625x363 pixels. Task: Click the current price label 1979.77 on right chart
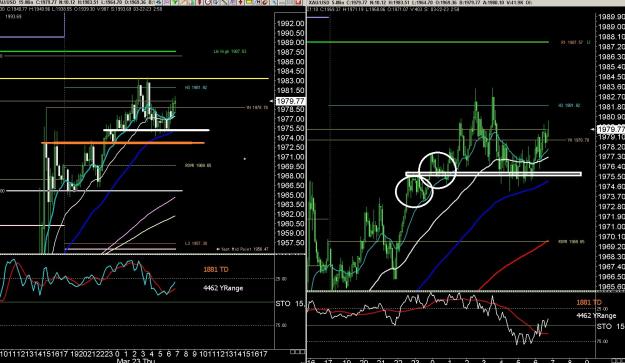tap(611, 129)
